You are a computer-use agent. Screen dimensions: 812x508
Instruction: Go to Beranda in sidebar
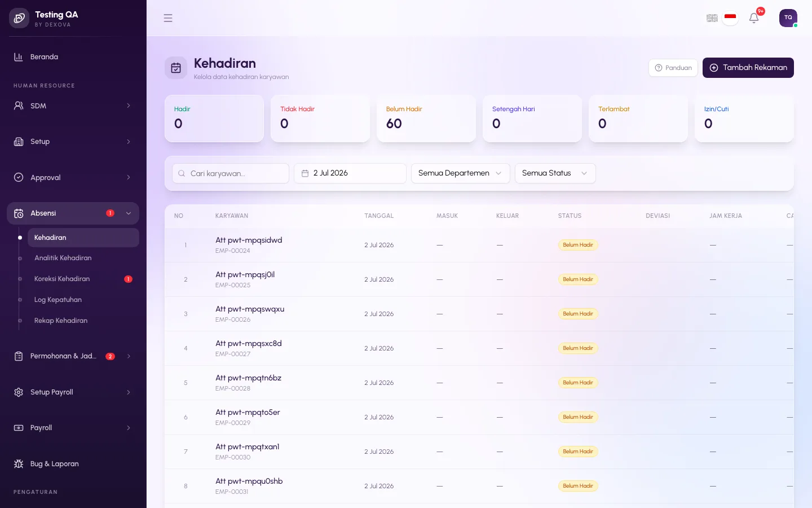point(73,57)
